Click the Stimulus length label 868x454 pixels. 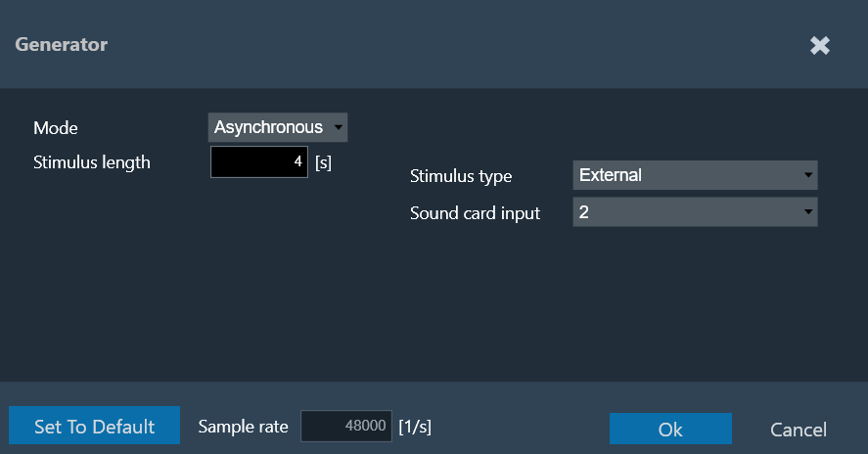click(92, 162)
